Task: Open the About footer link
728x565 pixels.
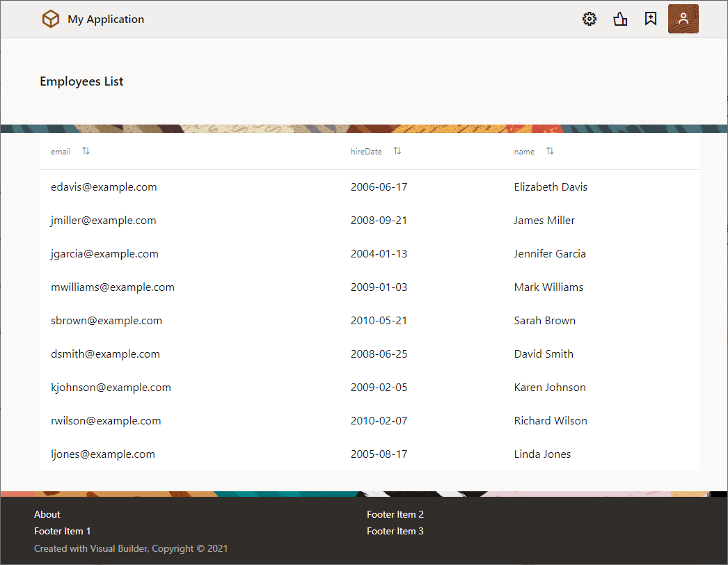Action: click(47, 514)
